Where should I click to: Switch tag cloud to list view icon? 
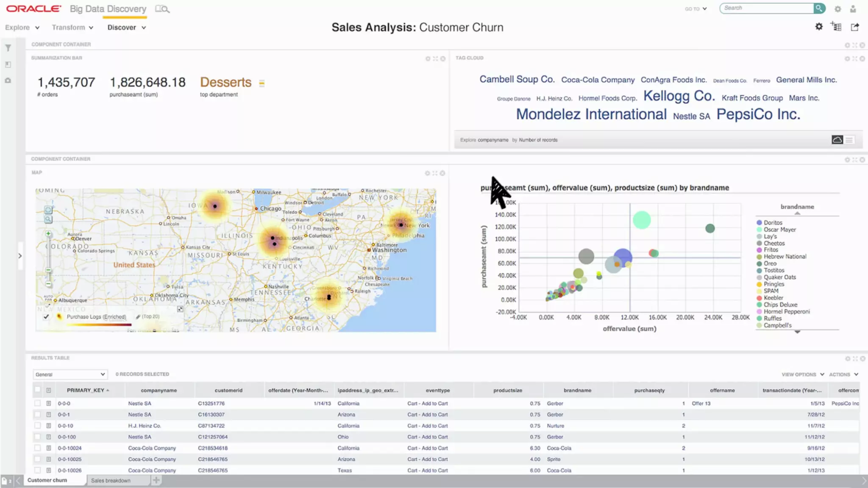point(849,140)
